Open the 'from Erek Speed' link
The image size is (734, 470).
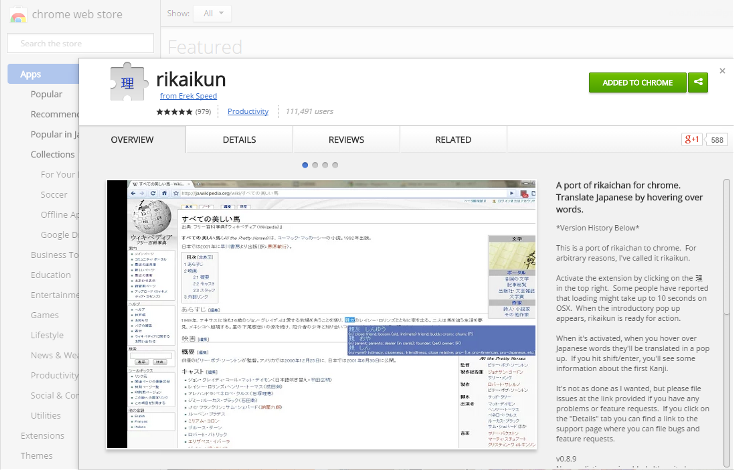pos(188,96)
